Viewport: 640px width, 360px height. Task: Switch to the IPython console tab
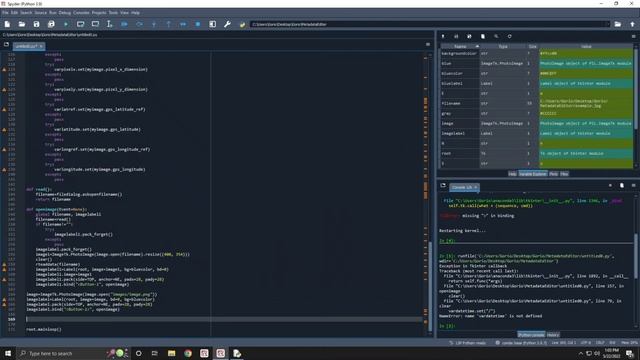click(531, 335)
